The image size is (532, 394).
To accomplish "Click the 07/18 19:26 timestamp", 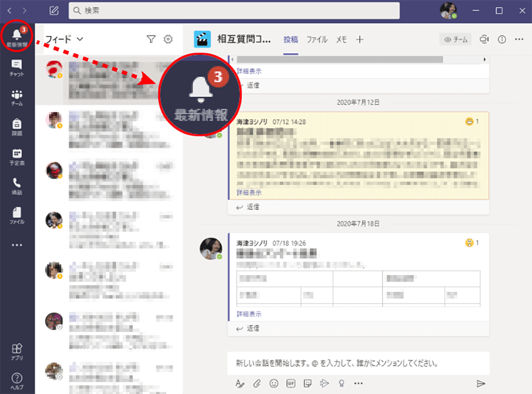I will 289,243.
